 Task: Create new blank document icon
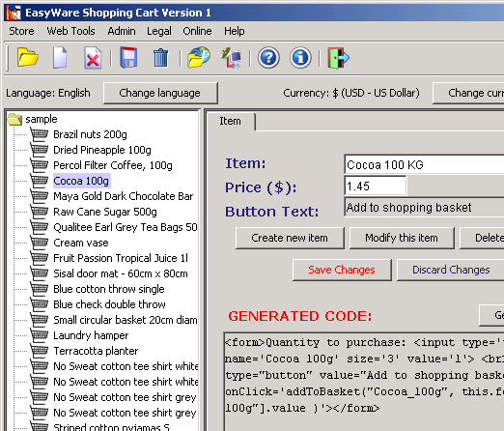click(x=60, y=58)
